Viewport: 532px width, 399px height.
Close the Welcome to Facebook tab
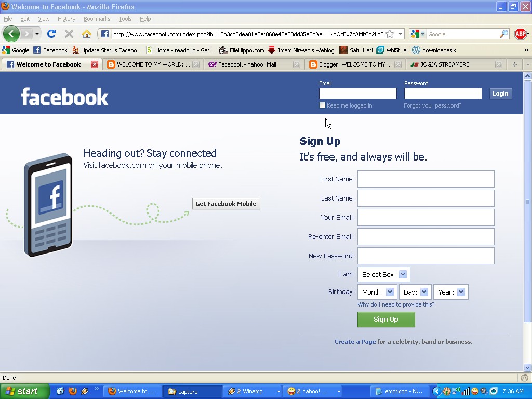95,64
